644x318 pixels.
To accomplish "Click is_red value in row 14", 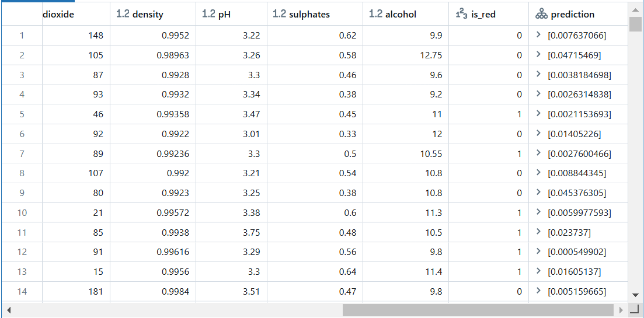I will [520, 291].
